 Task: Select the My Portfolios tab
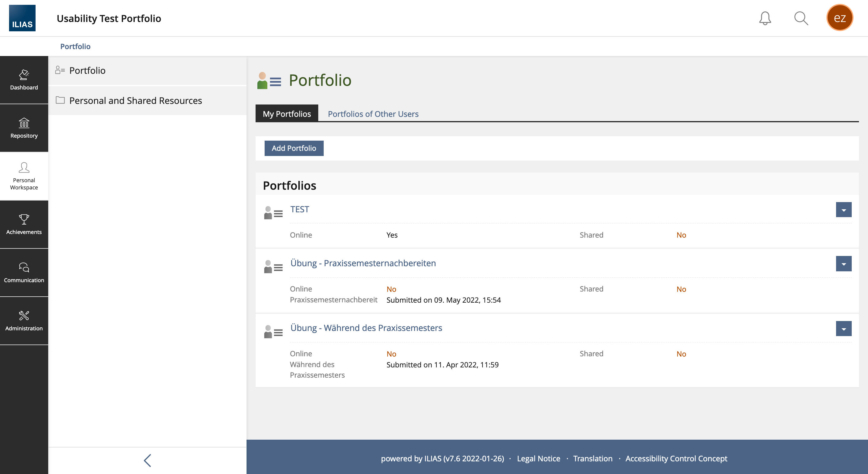pyautogui.click(x=286, y=114)
